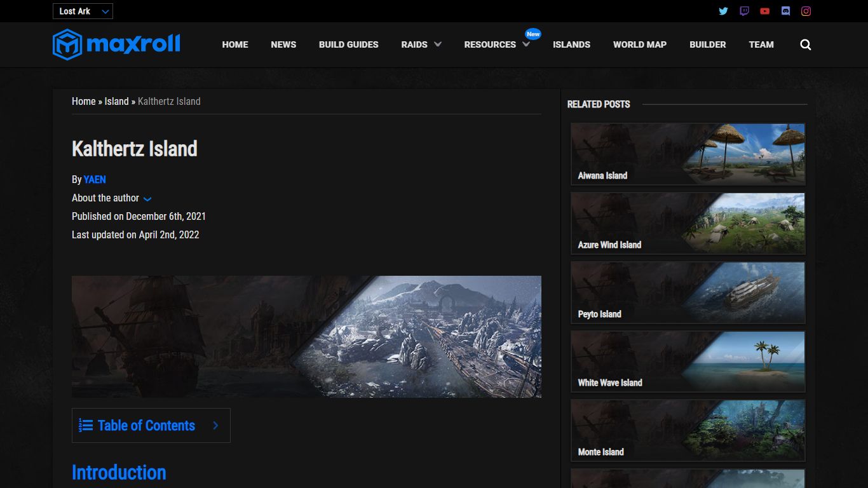Expand the Table of Contents arrow
The height and width of the screenshot is (488, 868).
click(x=215, y=425)
